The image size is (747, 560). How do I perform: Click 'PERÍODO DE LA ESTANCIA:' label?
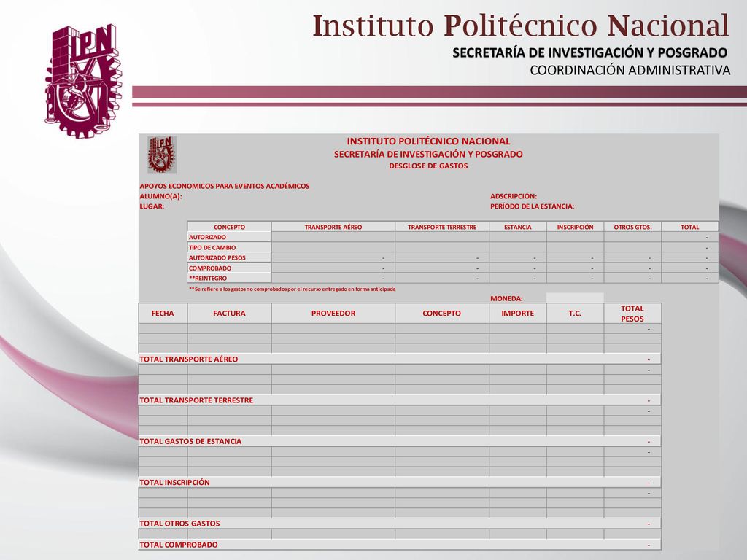[532, 206]
